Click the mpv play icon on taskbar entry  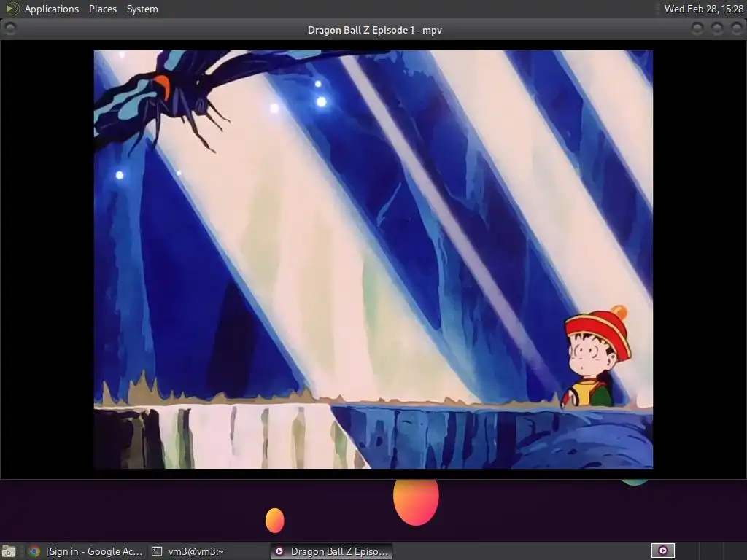279,551
